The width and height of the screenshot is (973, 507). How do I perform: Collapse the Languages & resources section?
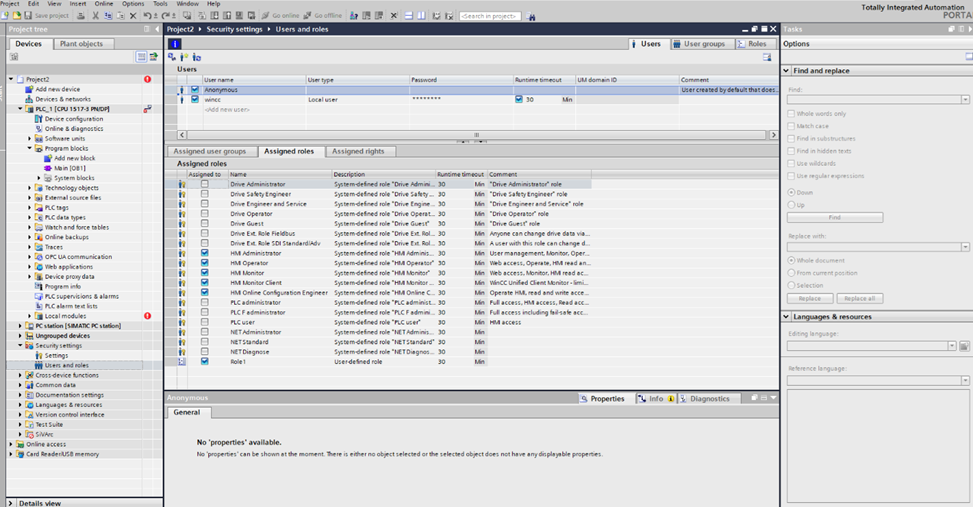[786, 316]
